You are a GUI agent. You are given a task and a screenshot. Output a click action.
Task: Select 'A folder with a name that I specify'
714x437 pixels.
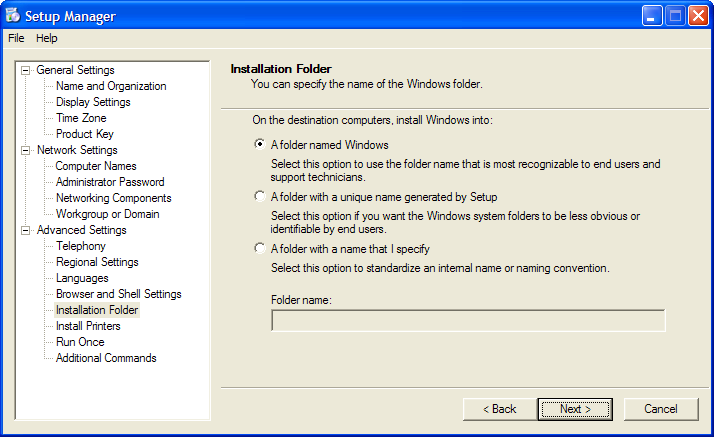point(260,248)
